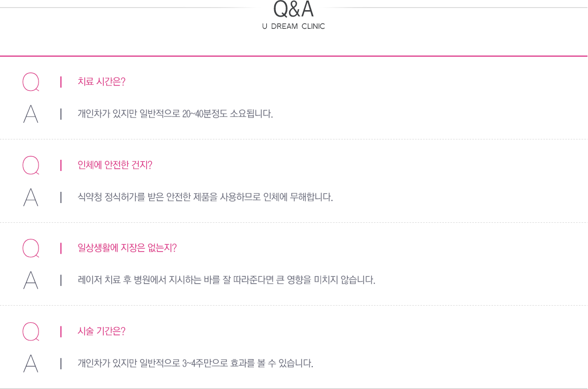Click the answer about 20~40분 treatment time
Image resolution: width=588 pixels, height=389 pixels.
175,114
